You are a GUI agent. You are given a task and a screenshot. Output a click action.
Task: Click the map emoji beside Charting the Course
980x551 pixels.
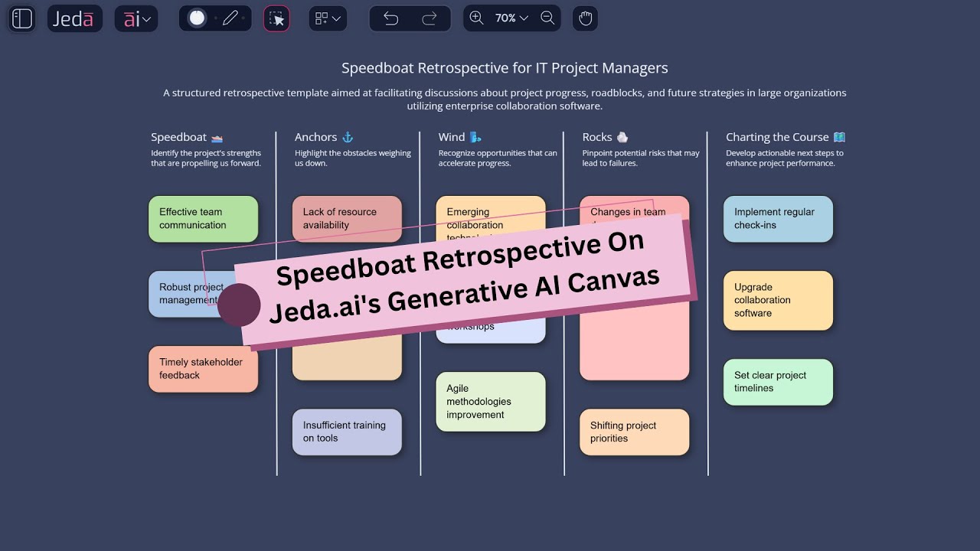[x=839, y=137]
